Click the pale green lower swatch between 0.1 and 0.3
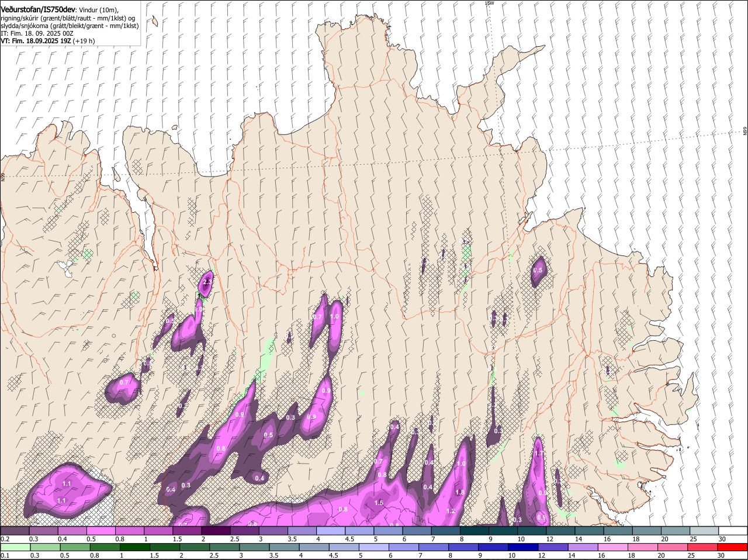This screenshot has height=560, width=748. point(15,547)
